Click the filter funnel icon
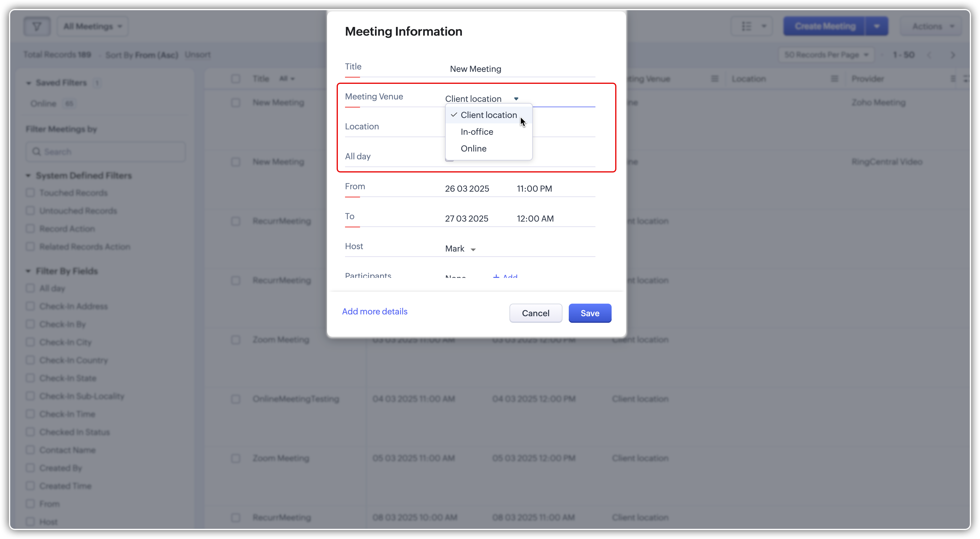The width and height of the screenshot is (980, 539). [x=37, y=26]
